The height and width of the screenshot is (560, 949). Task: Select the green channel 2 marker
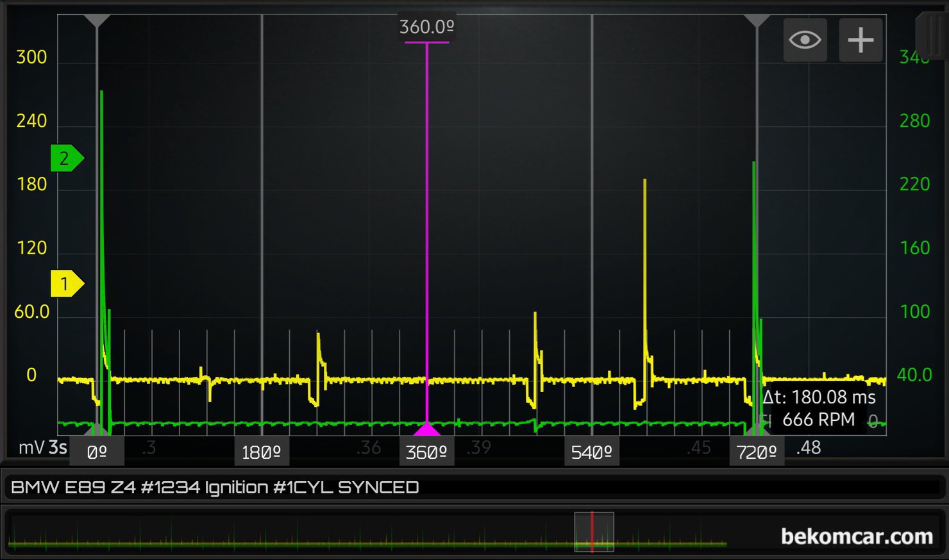point(66,158)
